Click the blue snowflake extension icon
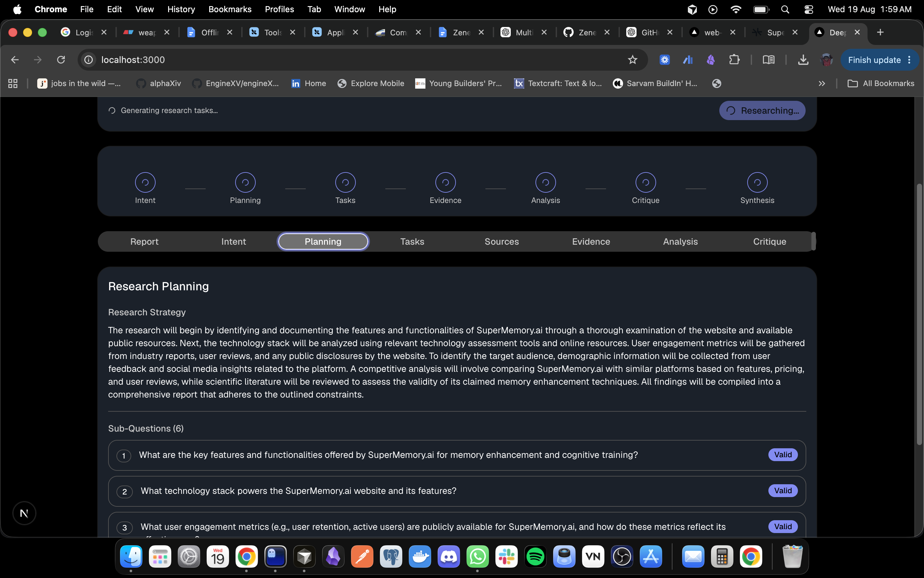This screenshot has height=578, width=924. pyautogui.click(x=664, y=60)
